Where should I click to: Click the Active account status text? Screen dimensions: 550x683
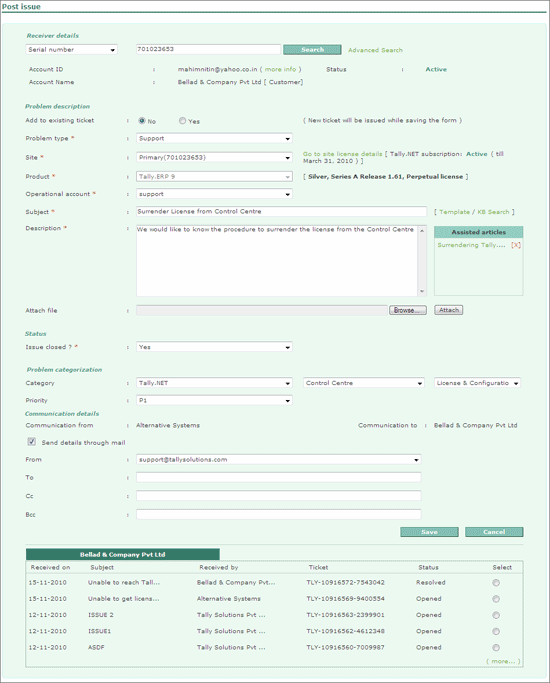coord(436,69)
